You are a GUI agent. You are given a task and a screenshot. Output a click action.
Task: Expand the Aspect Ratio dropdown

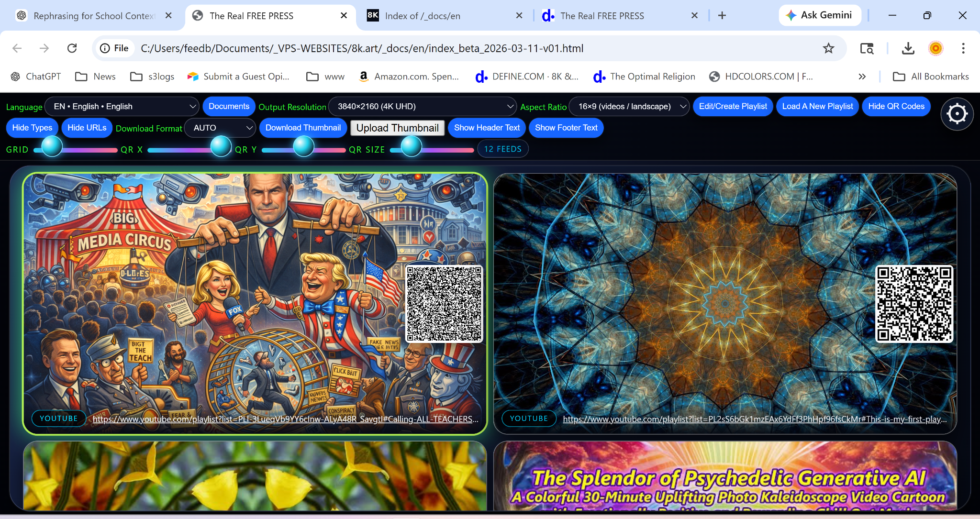click(629, 106)
